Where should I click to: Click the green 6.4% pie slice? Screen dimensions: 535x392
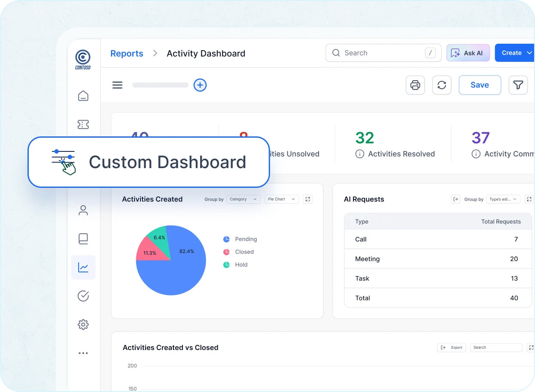[160, 238]
